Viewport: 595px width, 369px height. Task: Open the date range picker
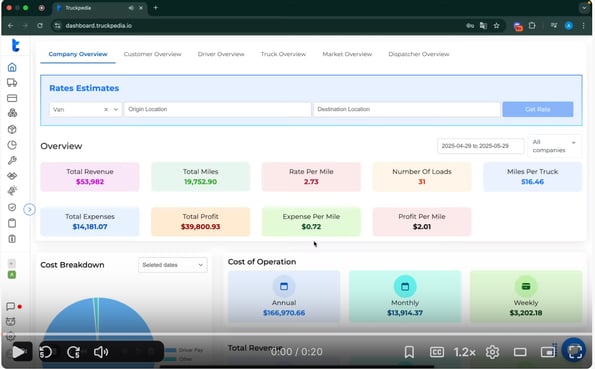[x=481, y=146]
